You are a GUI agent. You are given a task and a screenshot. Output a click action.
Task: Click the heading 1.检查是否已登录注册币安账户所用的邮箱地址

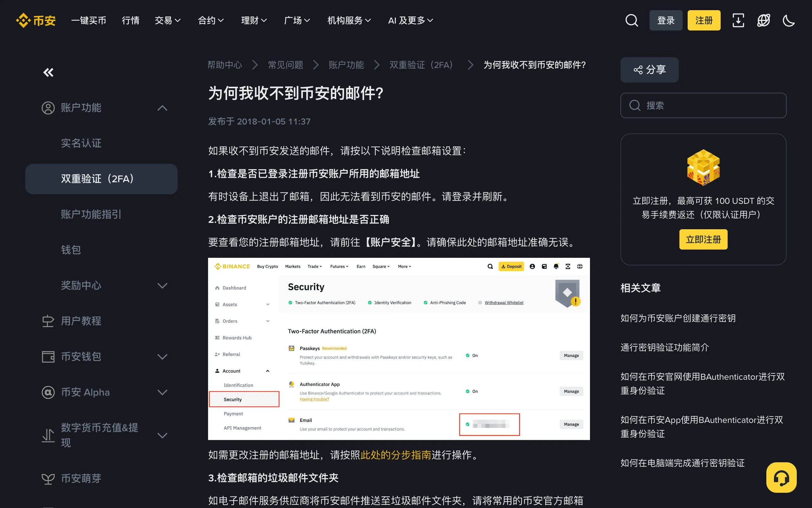[314, 174]
